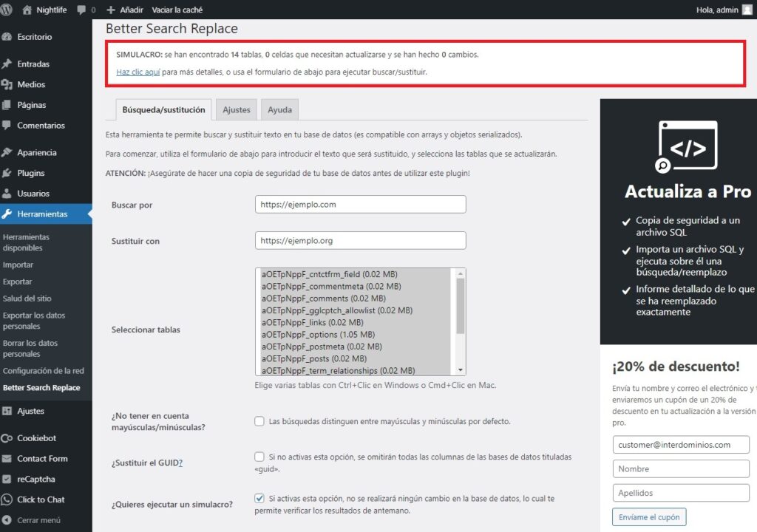
Task: Select aOETpNppF_term_relationships table
Action: (x=356, y=370)
